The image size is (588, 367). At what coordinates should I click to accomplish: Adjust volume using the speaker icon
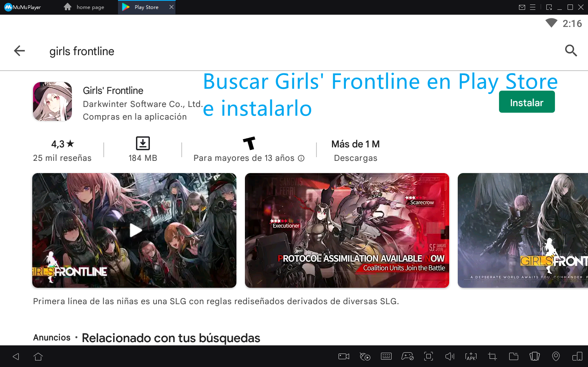[450, 356]
